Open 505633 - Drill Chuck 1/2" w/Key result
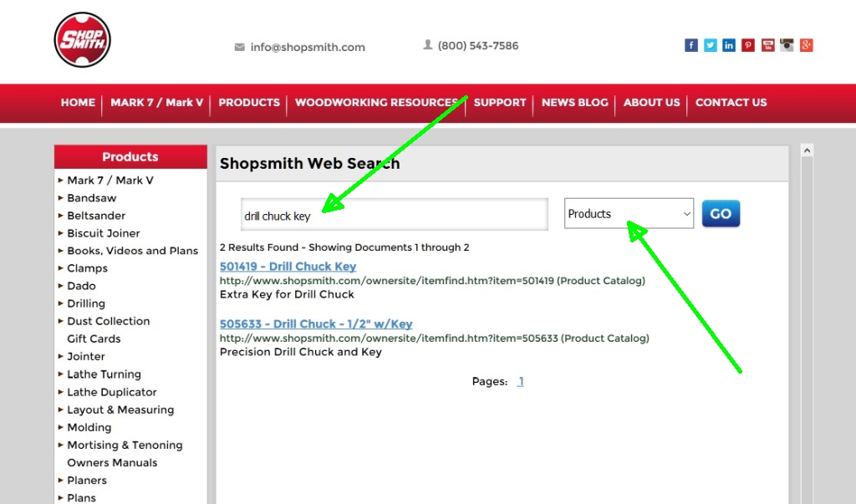Viewport: 856px width, 504px height. click(315, 323)
